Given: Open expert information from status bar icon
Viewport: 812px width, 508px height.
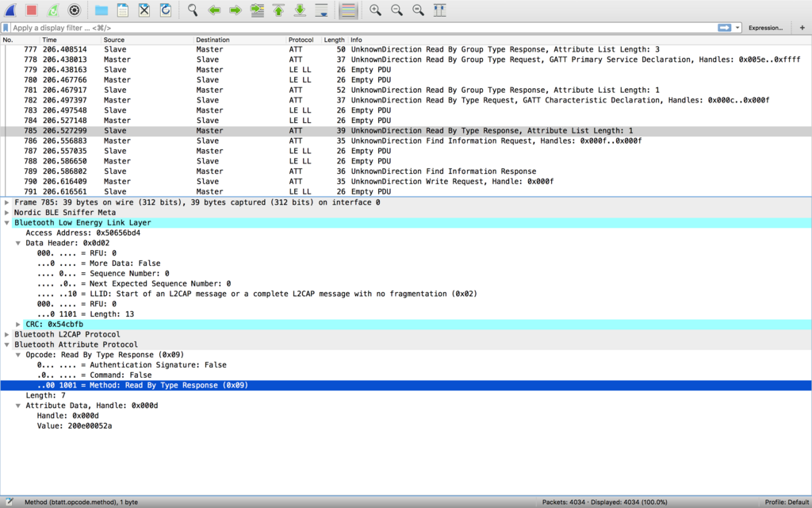Looking at the screenshot, I should pos(9,502).
